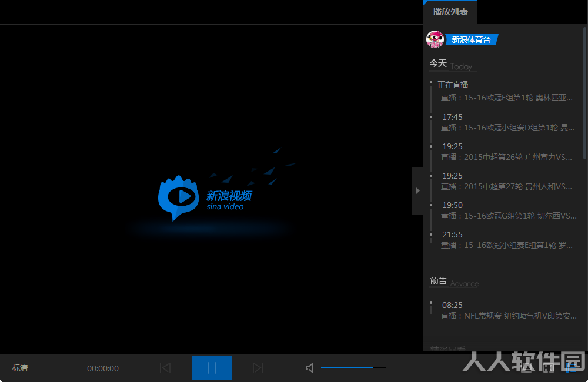The height and width of the screenshot is (382, 588).
Task: Click the 00:00:00 playback time display
Action: pos(103,368)
